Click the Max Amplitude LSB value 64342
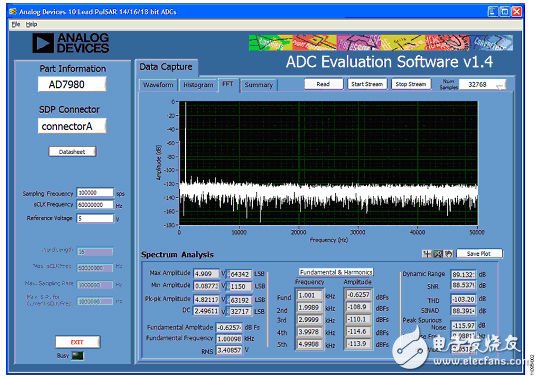Viewport: 540px width, 378px height. pyautogui.click(x=240, y=275)
